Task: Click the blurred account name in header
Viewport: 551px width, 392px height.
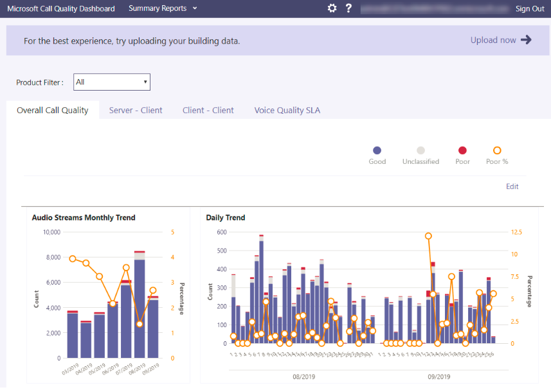Action: (435, 9)
